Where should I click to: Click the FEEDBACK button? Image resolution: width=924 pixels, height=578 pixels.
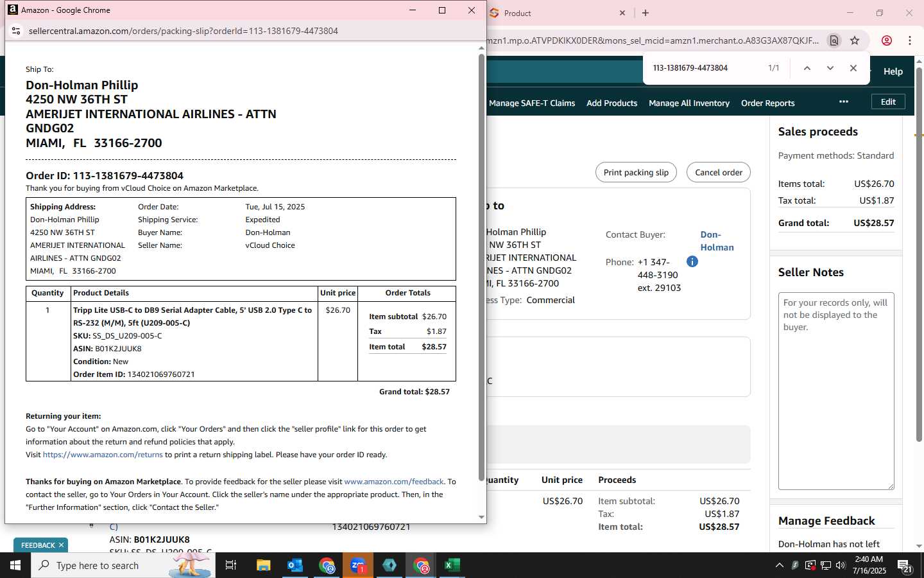click(38, 545)
